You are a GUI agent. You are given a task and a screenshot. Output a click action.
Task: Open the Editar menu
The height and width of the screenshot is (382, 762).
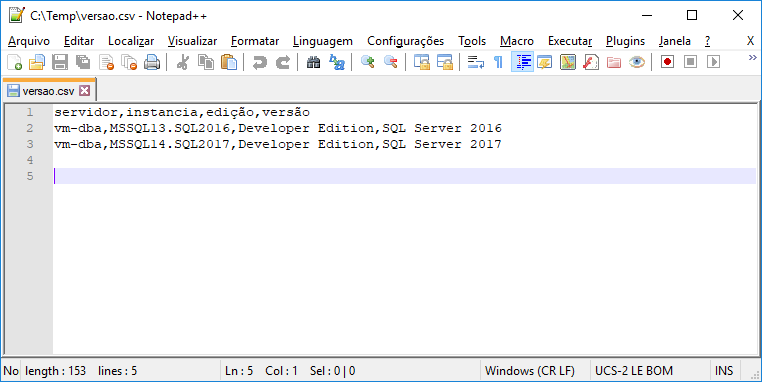click(x=79, y=41)
